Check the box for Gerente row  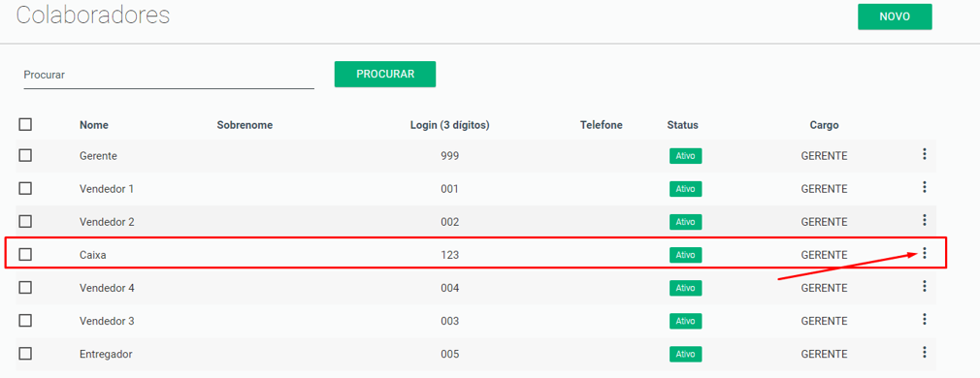point(25,156)
